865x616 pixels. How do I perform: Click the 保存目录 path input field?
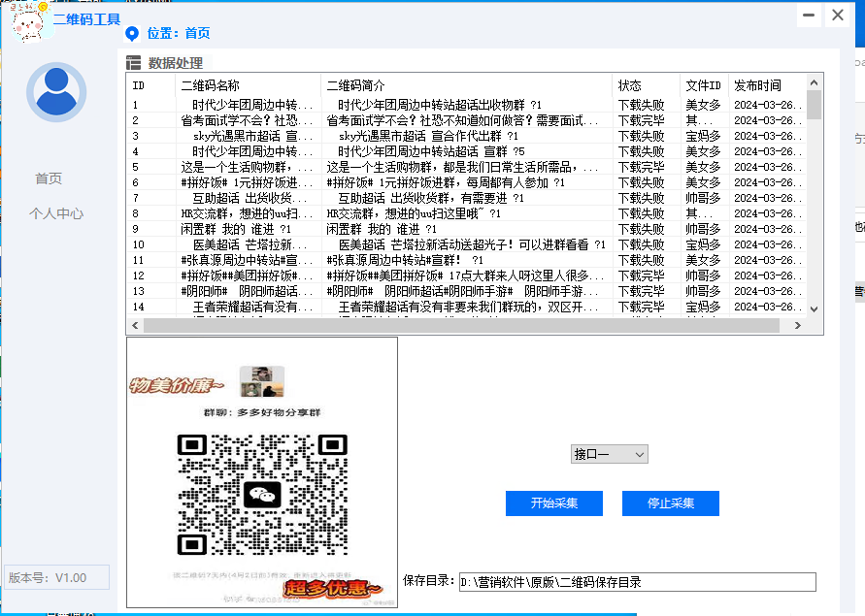coord(637,582)
